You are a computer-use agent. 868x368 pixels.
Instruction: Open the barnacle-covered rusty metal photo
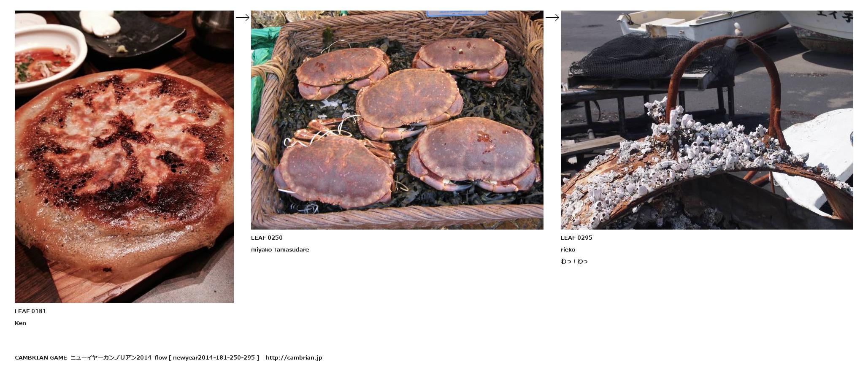[707, 120]
